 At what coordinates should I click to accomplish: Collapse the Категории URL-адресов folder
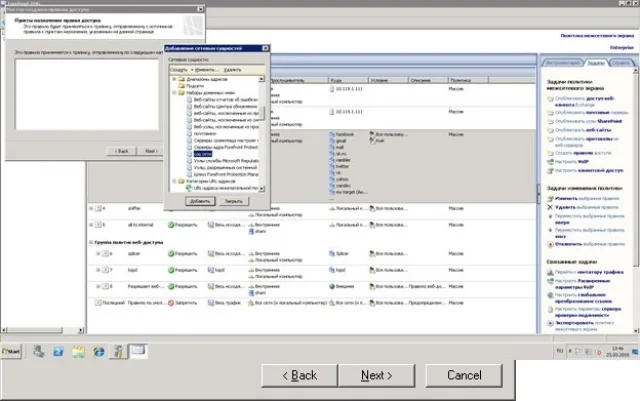174,181
